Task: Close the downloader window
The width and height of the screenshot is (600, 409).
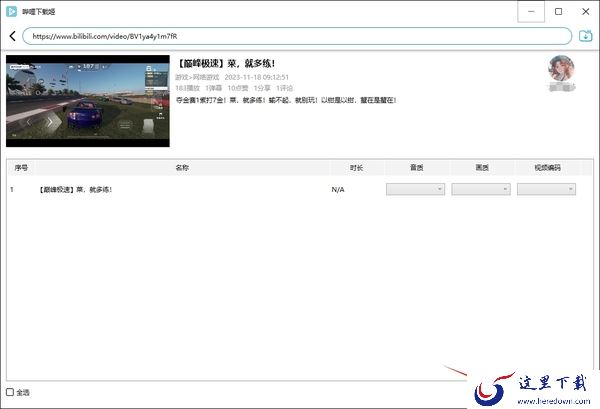Action: (x=585, y=11)
